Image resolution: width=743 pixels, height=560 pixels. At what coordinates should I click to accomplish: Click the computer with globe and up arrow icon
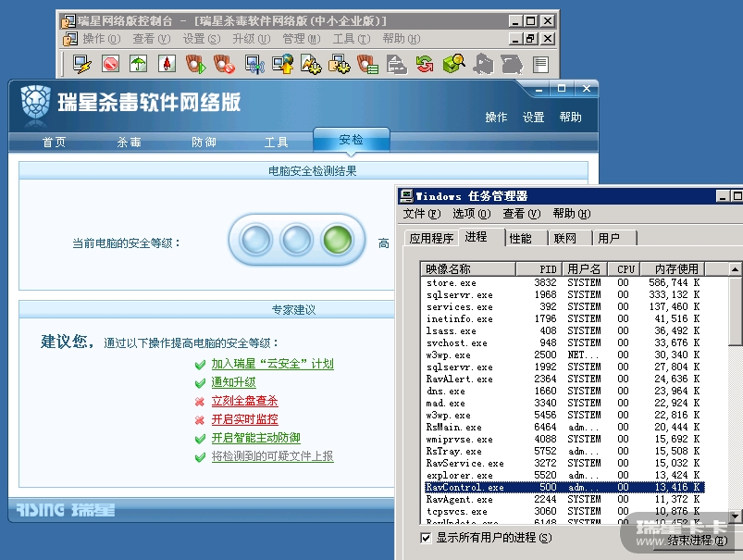[283, 64]
